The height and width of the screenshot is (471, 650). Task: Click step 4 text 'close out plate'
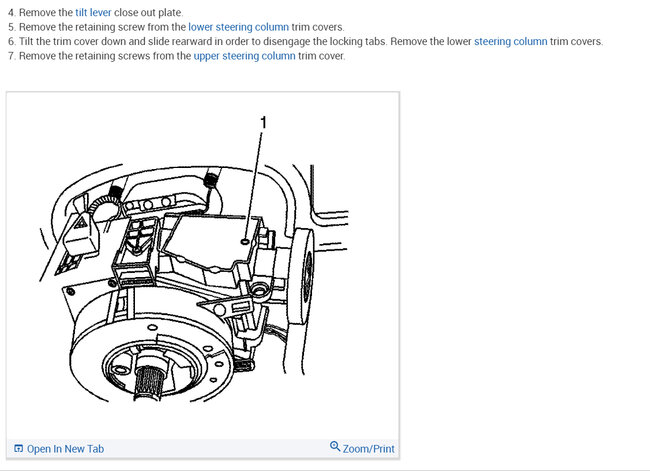(x=148, y=12)
